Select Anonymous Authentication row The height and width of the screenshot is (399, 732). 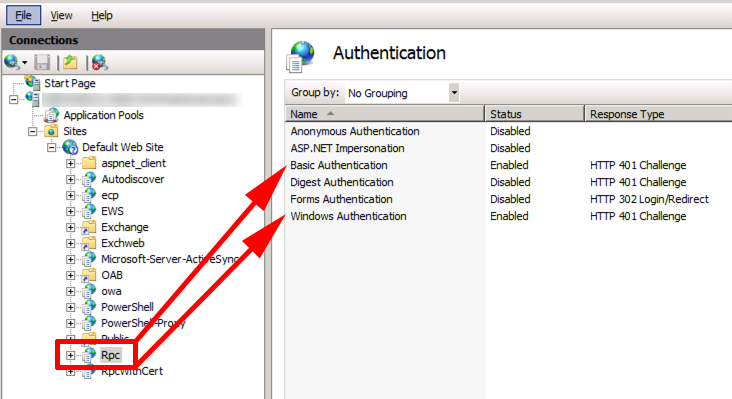[x=508, y=132]
